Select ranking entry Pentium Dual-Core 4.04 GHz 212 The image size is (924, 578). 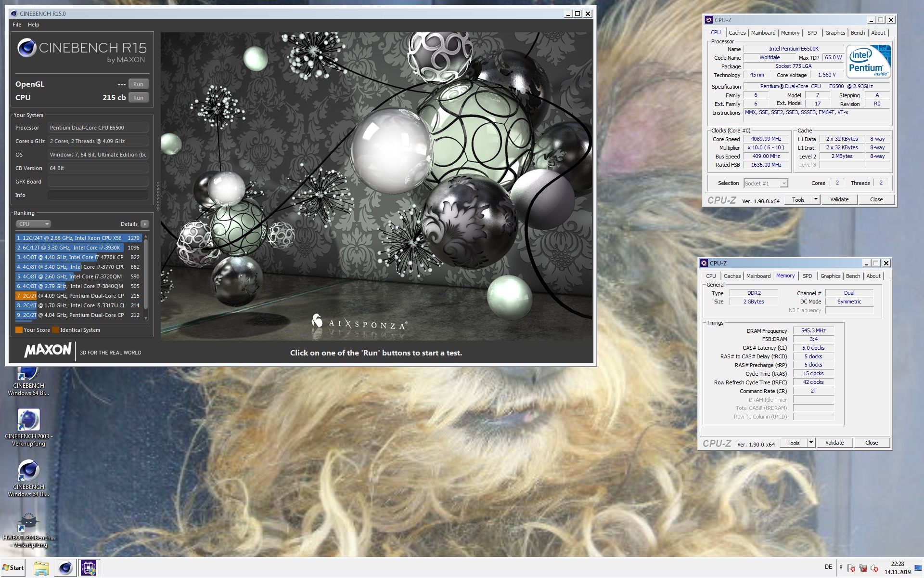click(78, 315)
